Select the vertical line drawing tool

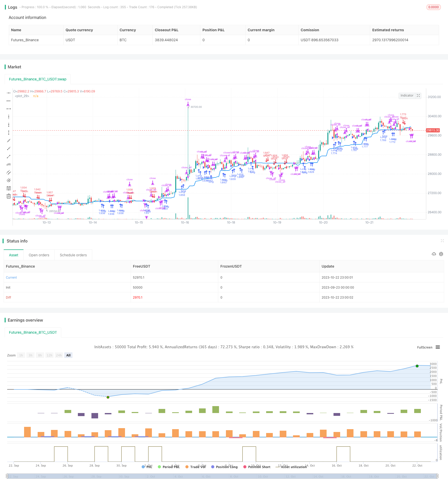click(x=9, y=117)
